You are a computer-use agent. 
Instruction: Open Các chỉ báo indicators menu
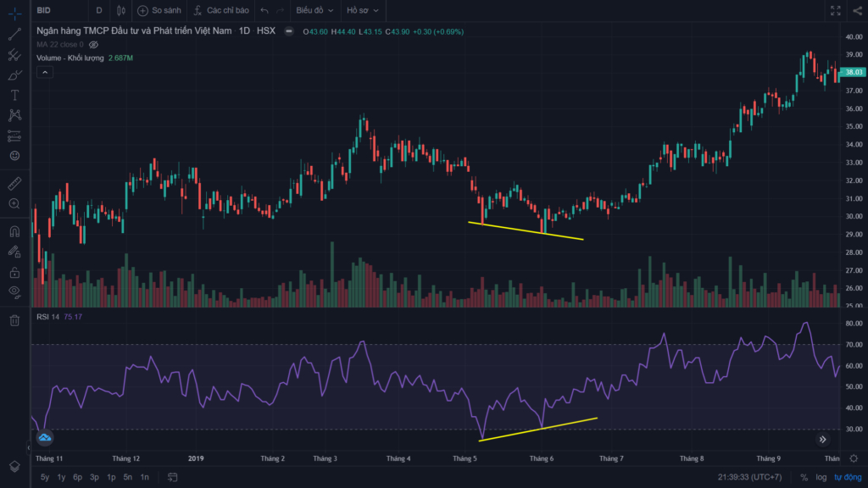221,10
